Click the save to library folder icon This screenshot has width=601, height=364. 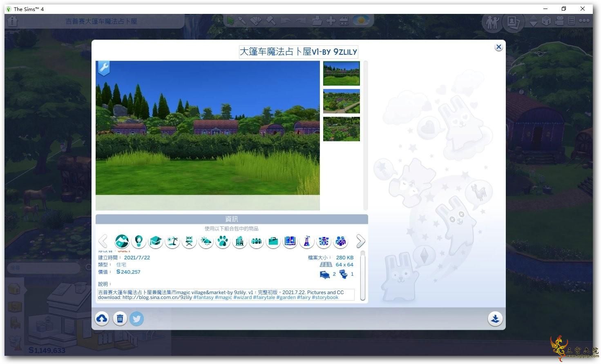(317, 20)
